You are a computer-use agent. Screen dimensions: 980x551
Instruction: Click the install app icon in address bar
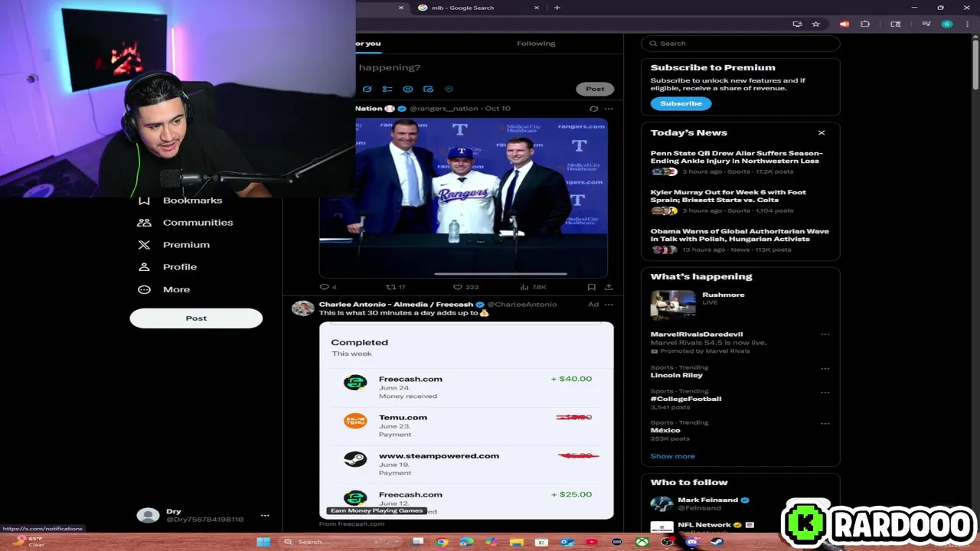(797, 24)
